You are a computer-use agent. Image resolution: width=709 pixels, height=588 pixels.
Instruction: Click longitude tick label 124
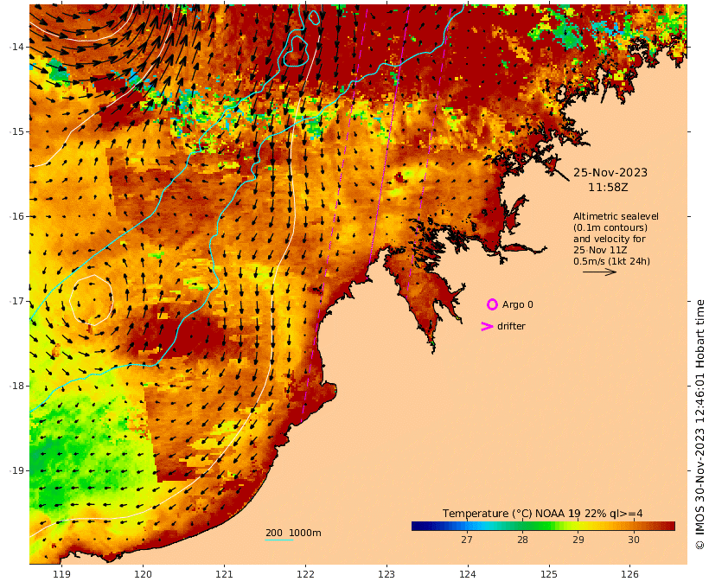point(468,574)
